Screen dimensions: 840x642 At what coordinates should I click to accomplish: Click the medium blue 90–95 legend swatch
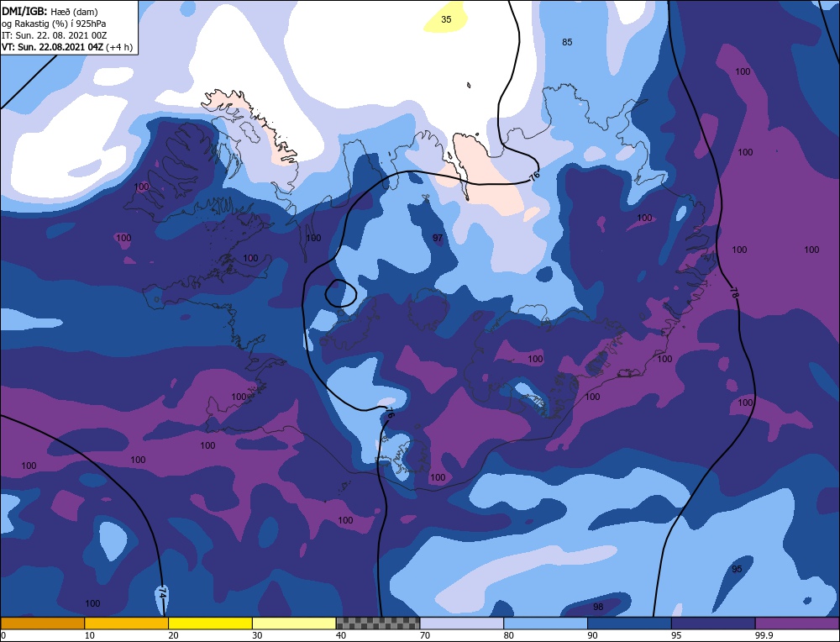629,623
